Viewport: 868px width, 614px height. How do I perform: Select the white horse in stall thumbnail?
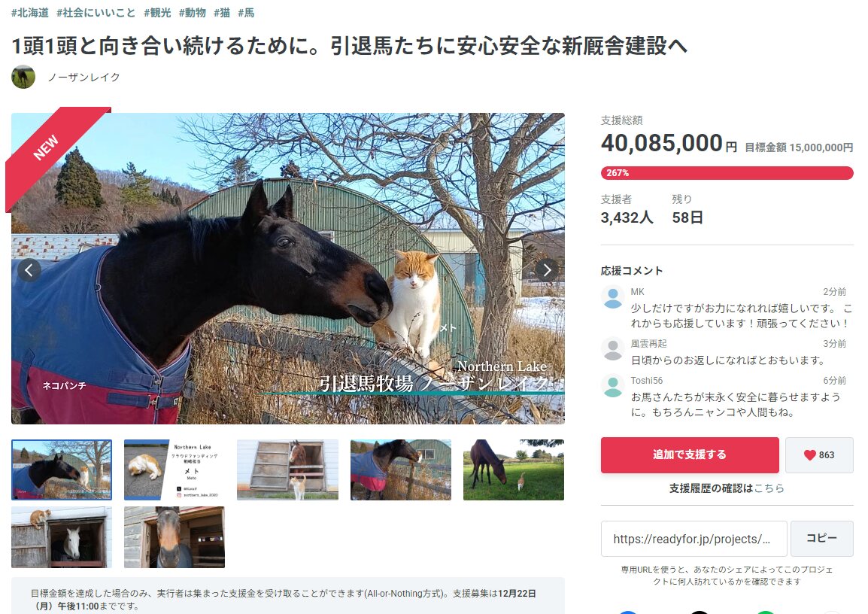point(62,537)
